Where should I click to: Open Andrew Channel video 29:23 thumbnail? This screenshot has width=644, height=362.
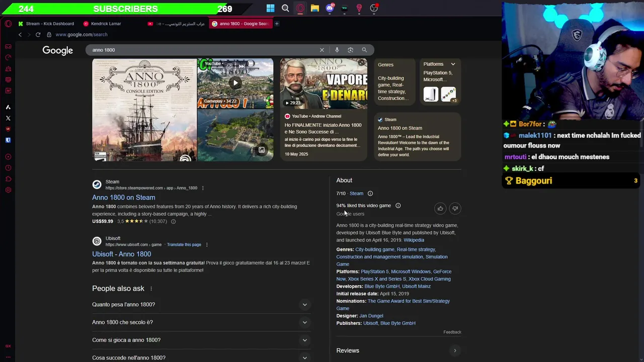(324, 83)
